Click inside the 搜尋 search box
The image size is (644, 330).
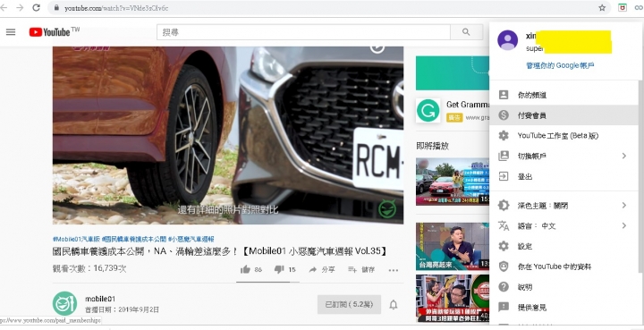click(x=303, y=32)
